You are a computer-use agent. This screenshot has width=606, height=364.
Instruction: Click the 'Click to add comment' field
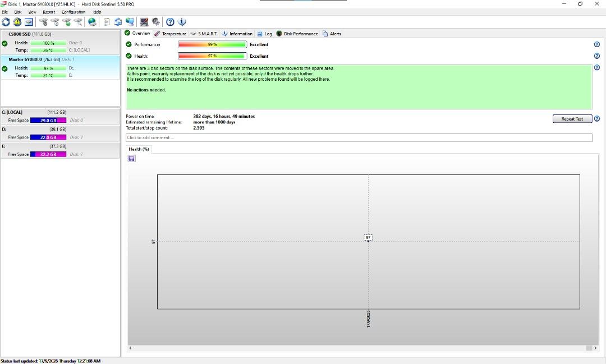click(359, 137)
